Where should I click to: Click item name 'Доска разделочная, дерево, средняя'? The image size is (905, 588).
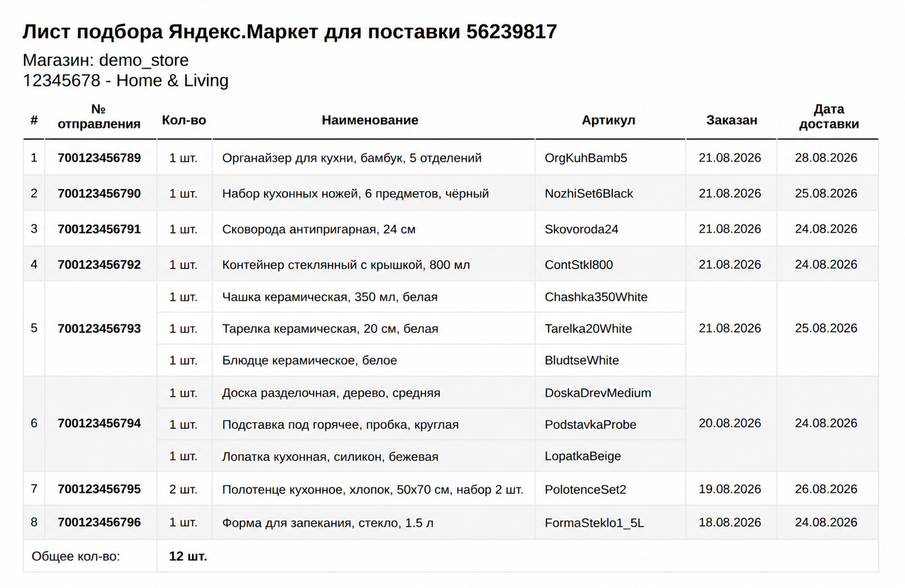[331, 393]
